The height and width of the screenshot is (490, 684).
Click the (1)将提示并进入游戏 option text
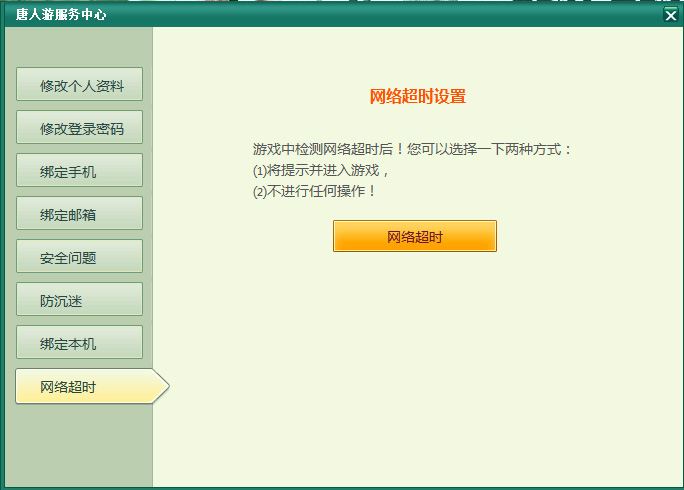click(320, 170)
